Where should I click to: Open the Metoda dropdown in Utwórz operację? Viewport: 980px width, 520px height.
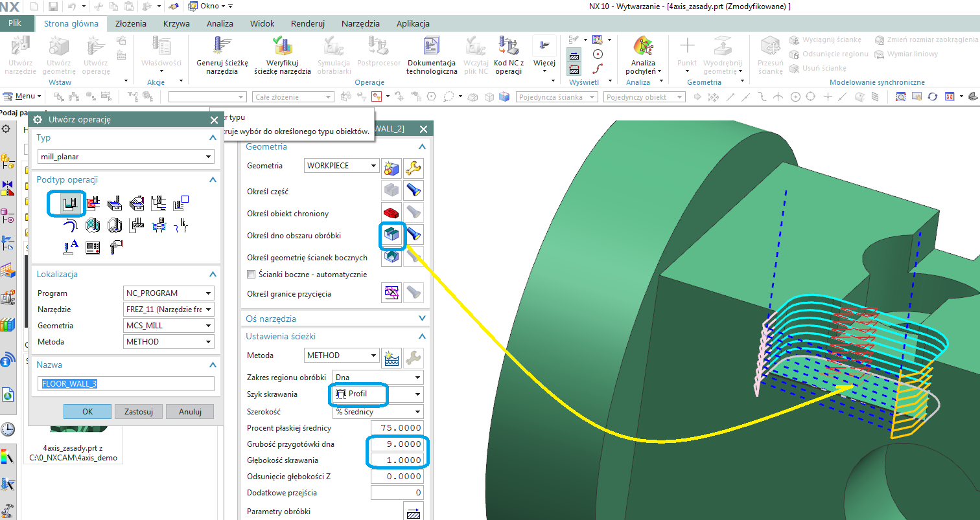coord(169,342)
